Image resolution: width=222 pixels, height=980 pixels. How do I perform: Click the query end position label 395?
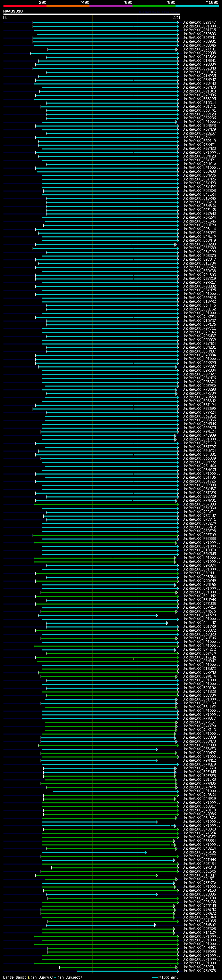[175, 17]
